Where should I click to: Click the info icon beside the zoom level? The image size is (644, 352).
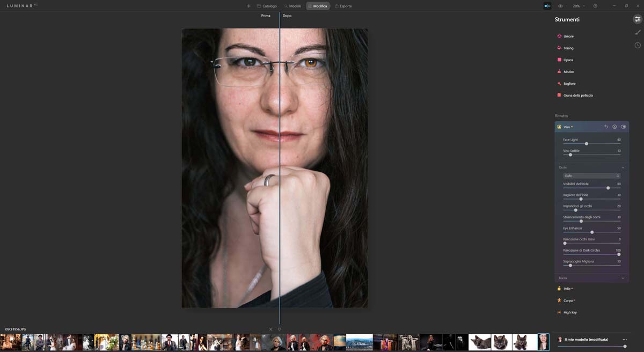coord(595,6)
